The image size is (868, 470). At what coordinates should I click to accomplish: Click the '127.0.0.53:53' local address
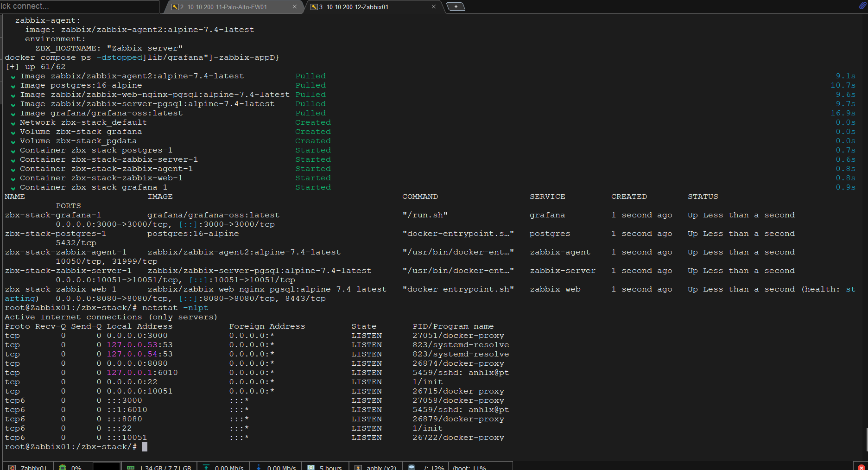point(139,345)
